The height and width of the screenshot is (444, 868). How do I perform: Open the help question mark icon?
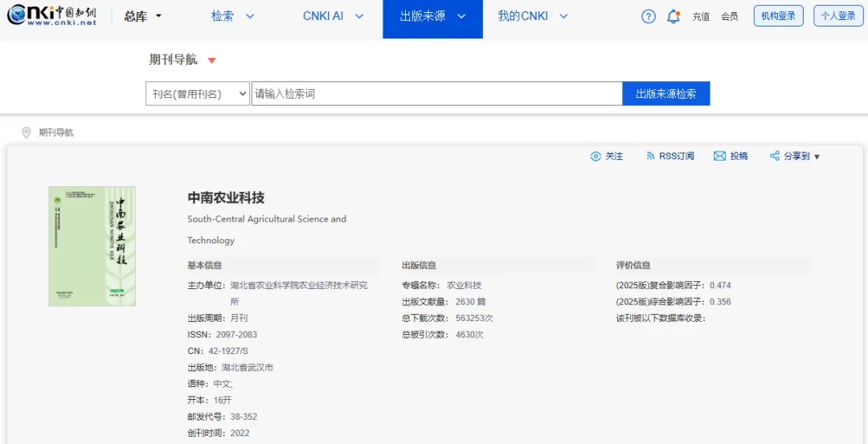click(x=649, y=17)
